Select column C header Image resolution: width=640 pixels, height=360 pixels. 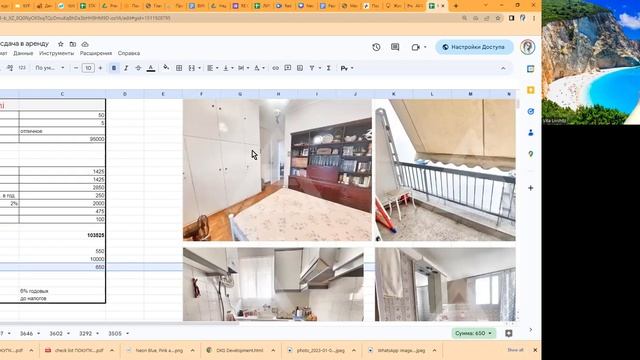tap(62, 94)
